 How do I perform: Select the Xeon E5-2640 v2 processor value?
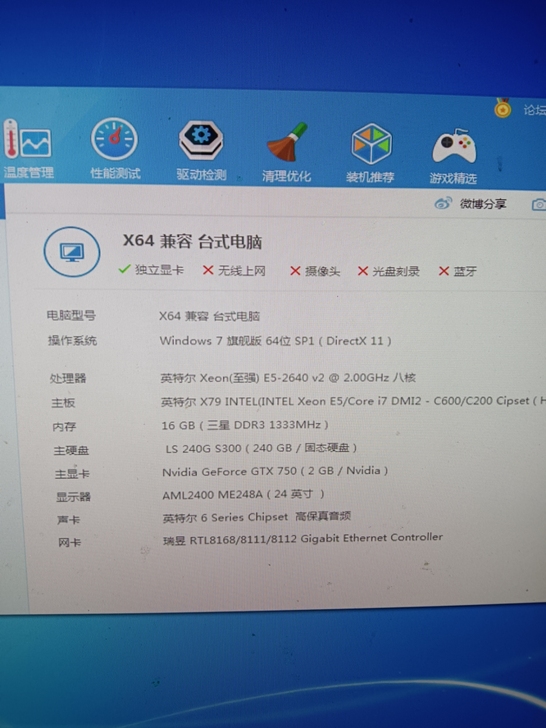(x=288, y=378)
